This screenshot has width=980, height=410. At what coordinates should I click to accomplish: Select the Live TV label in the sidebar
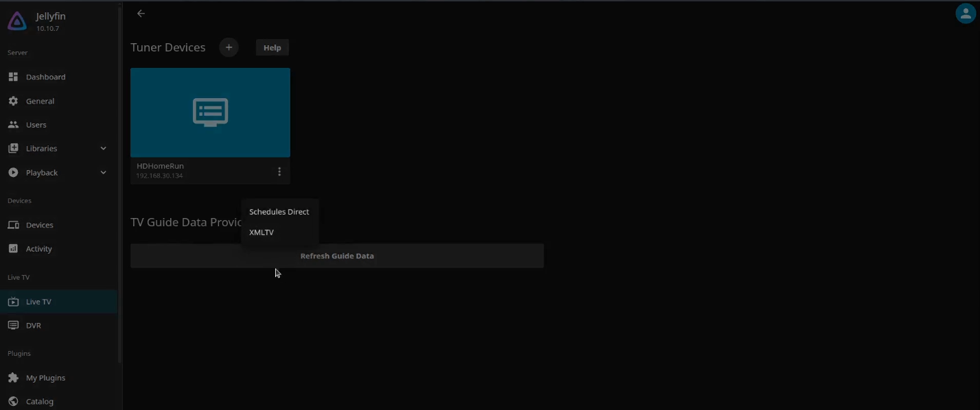(38, 302)
